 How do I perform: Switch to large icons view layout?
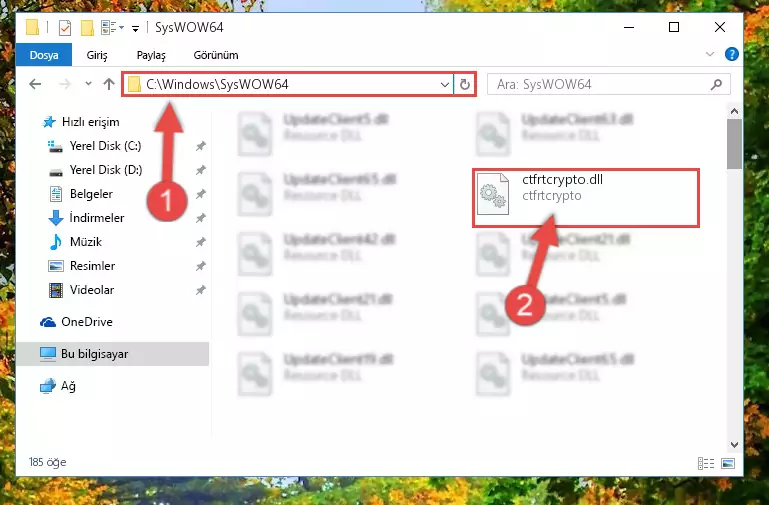point(728,463)
